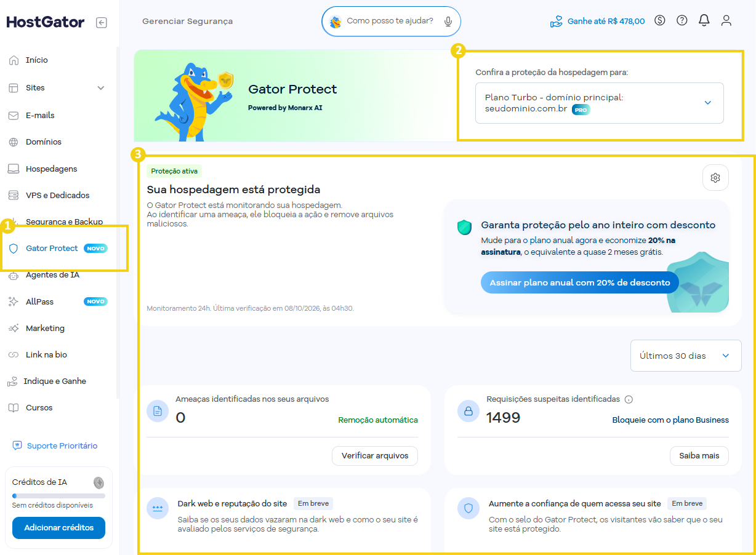Click the E-mails envelope icon
The width and height of the screenshot is (756, 555).
(x=14, y=115)
